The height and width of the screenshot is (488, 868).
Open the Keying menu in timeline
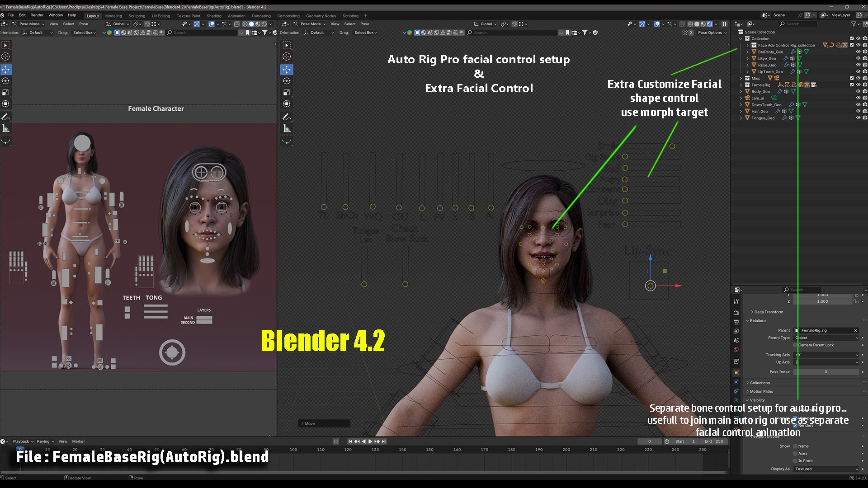pyautogui.click(x=45, y=441)
